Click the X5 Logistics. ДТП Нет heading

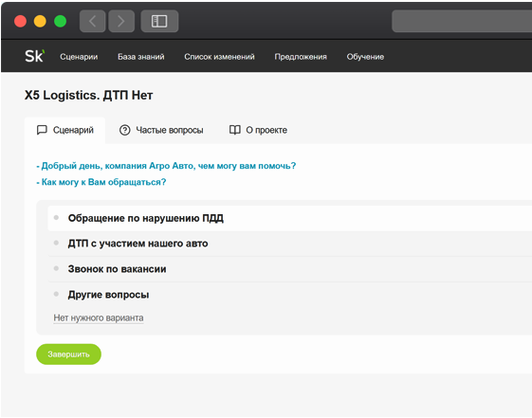(x=88, y=96)
